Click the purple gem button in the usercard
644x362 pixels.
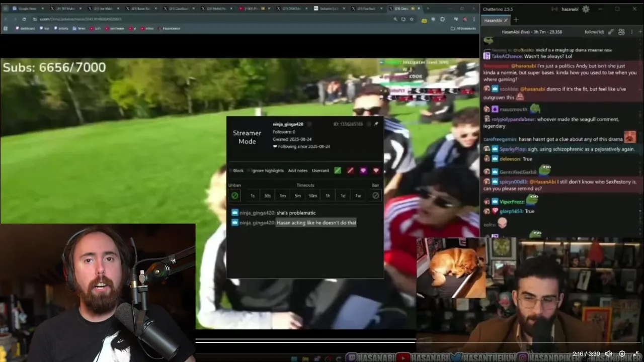coord(363,170)
